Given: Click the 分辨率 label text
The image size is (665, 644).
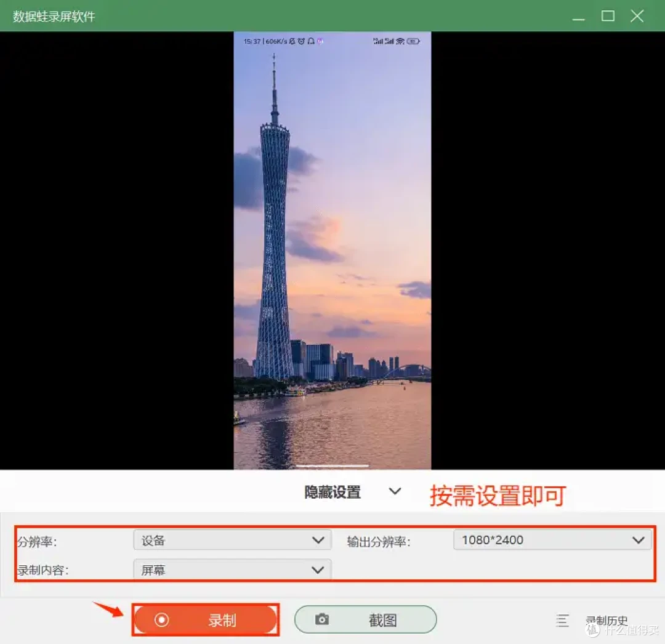Looking at the screenshot, I should pyautogui.click(x=36, y=541).
